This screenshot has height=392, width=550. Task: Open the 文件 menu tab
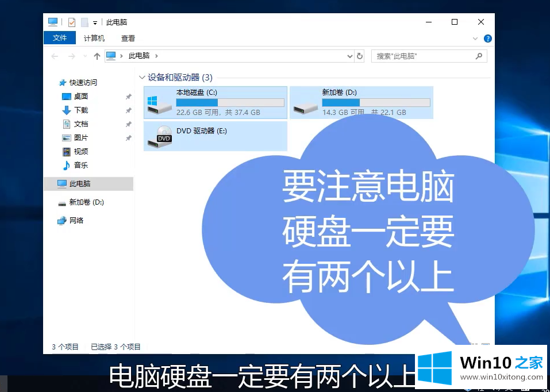[60, 38]
